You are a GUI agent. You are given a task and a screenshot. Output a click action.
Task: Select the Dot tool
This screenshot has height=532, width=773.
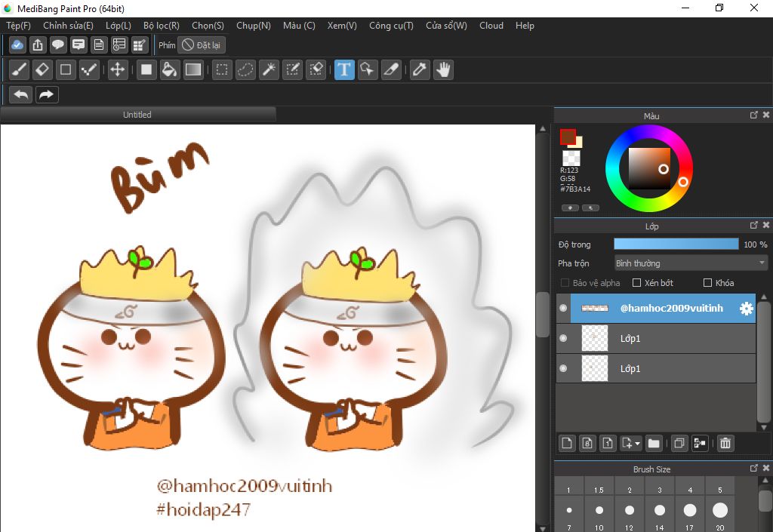point(89,69)
